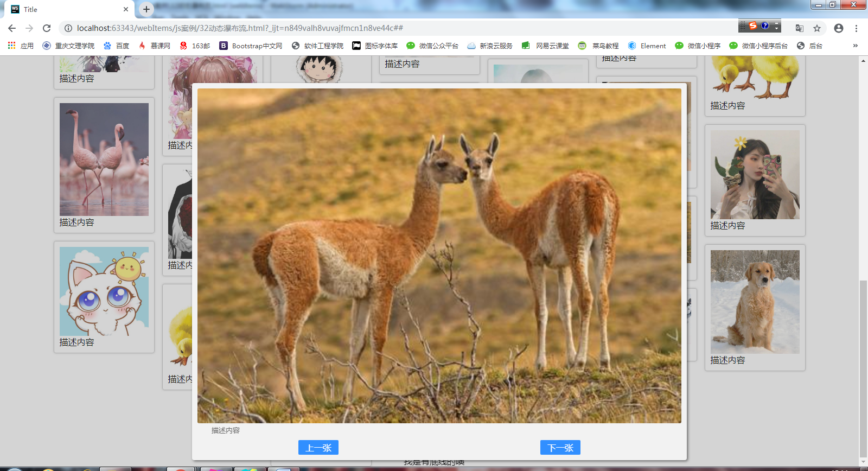Image resolution: width=868 pixels, height=471 pixels.
Task: Click the vertical page scrollbar thumb
Action: (x=863, y=369)
